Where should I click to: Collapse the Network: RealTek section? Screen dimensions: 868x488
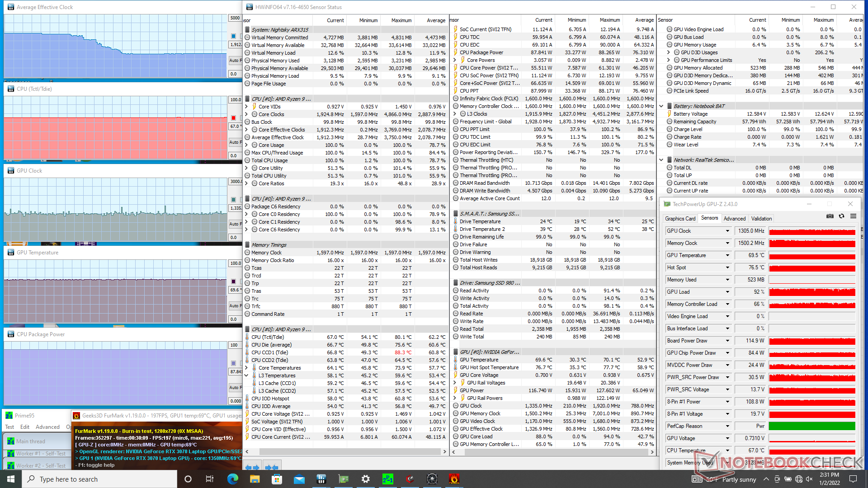coord(661,160)
